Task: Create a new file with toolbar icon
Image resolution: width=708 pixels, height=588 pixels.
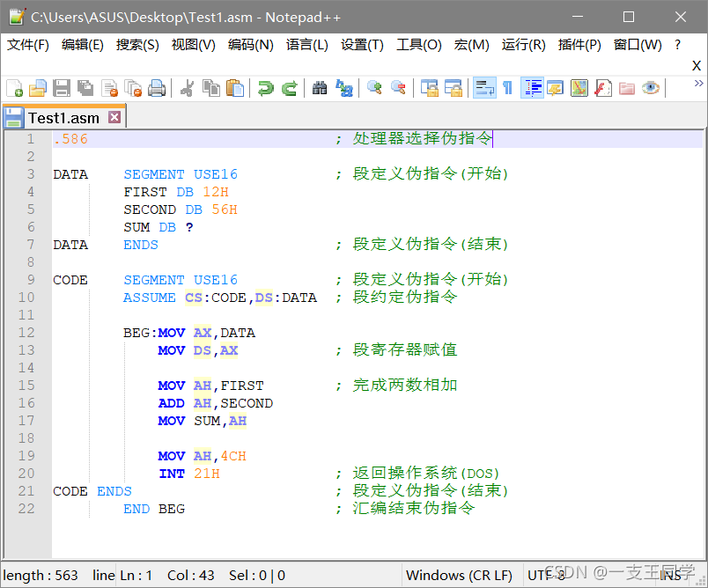Action: pyautogui.click(x=14, y=88)
